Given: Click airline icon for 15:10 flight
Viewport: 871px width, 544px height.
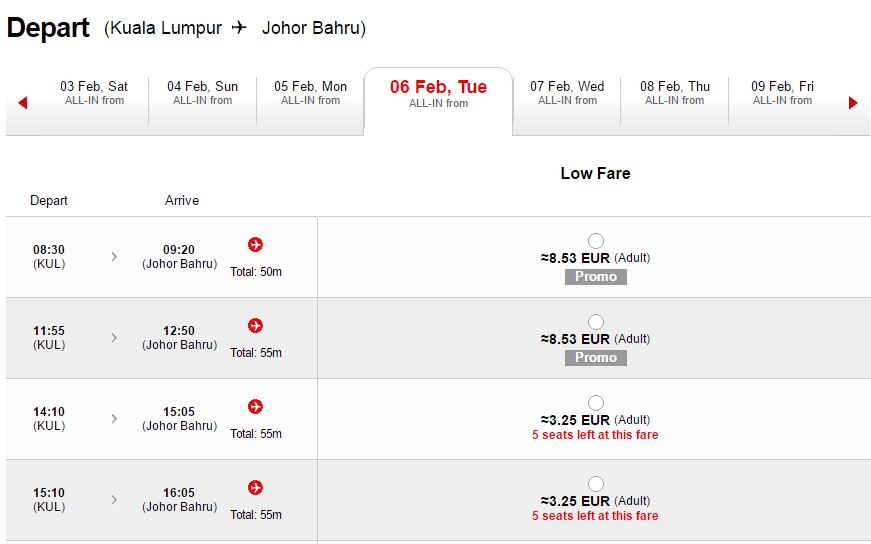Looking at the screenshot, I should coord(256,488).
